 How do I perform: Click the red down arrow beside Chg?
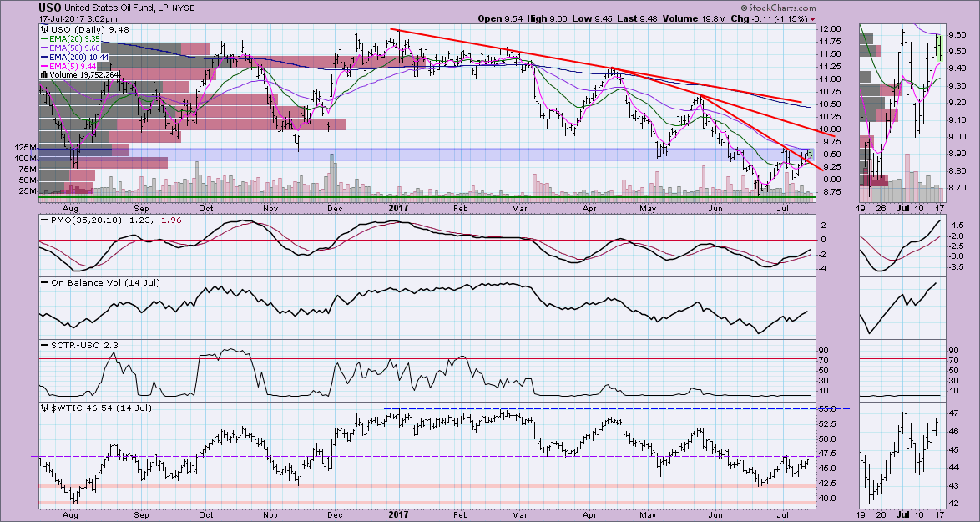pyautogui.click(x=813, y=18)
